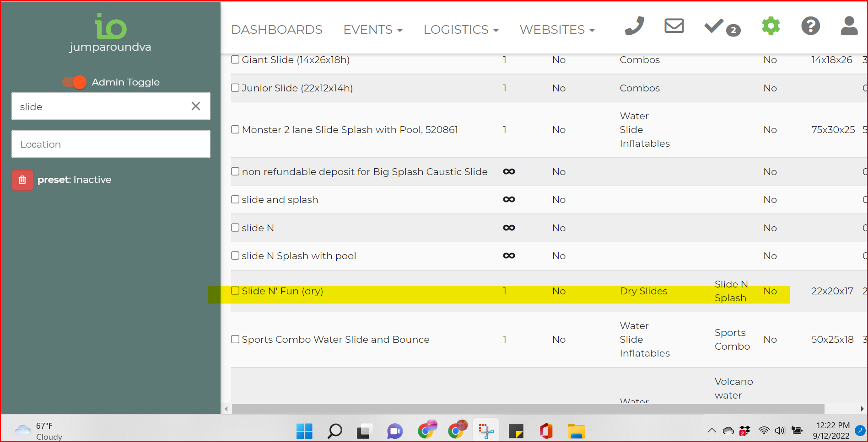This screenshot has height=442, width=868.
Task: Click into the Location filter field
Action: 111,144
